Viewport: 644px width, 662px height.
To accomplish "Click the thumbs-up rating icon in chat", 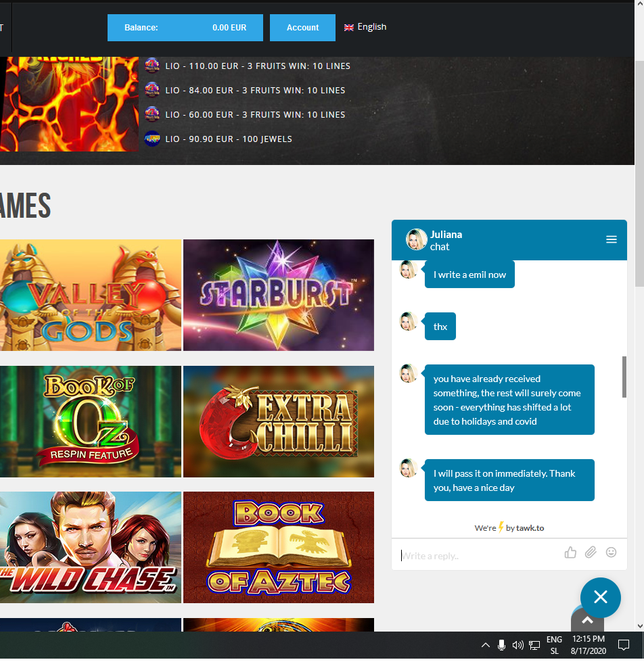I will click(x=570, y=552).
